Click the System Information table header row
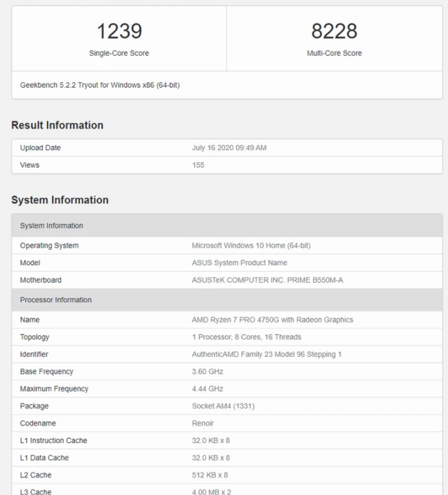 [227, 226]
